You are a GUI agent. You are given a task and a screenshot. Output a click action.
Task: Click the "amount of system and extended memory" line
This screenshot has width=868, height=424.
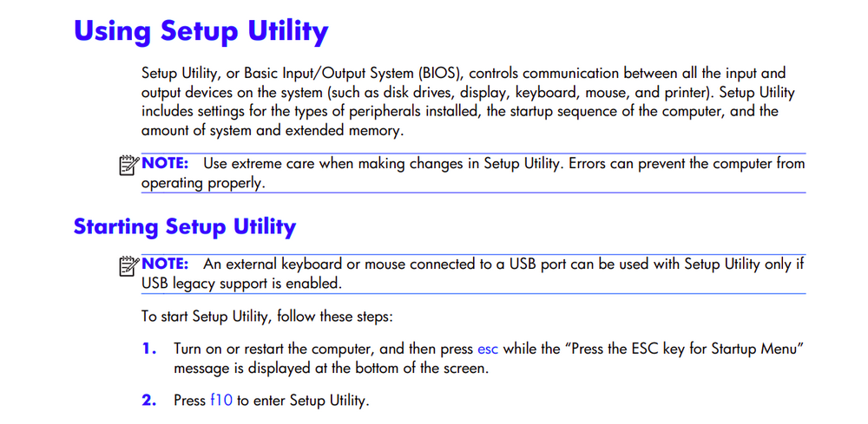(273, 130)
